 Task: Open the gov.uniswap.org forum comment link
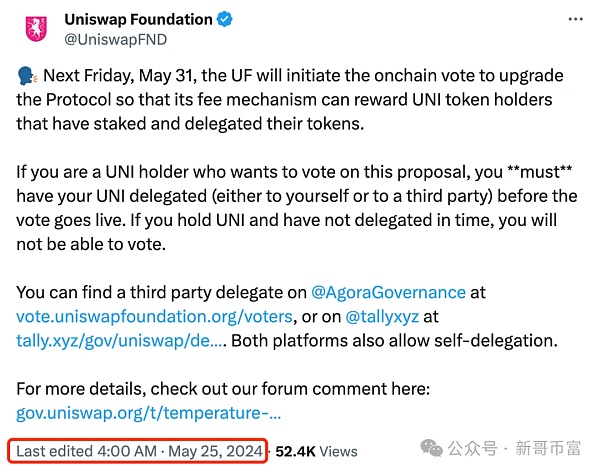[x=148, y=413]
